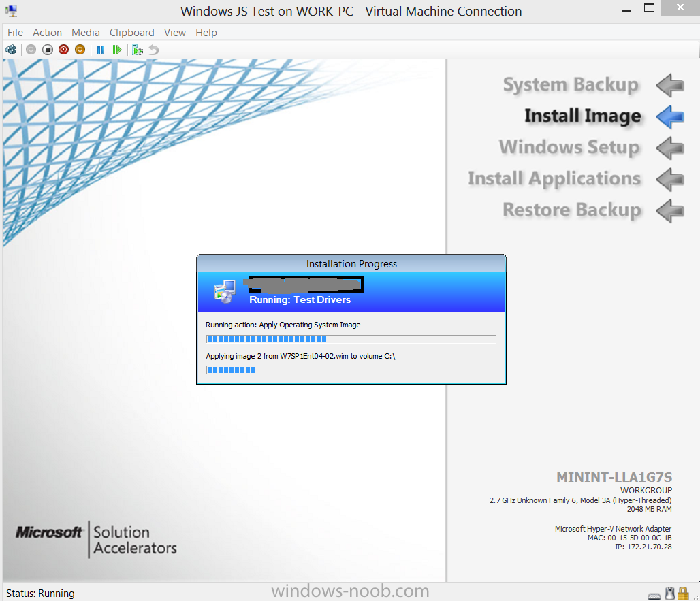Click the Windows Setup label

(x=569, y=147)
